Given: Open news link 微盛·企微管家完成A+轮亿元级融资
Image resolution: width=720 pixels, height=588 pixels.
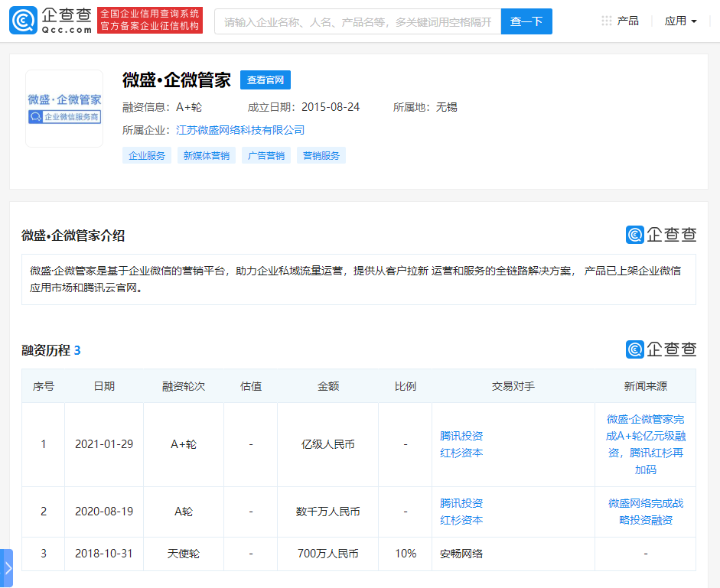Looking at the screenshot, I should (x=646, y=444).
